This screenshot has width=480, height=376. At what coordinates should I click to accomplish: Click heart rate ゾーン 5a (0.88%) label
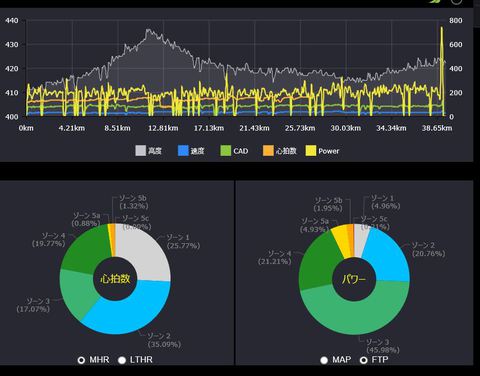tap(86, 219)
